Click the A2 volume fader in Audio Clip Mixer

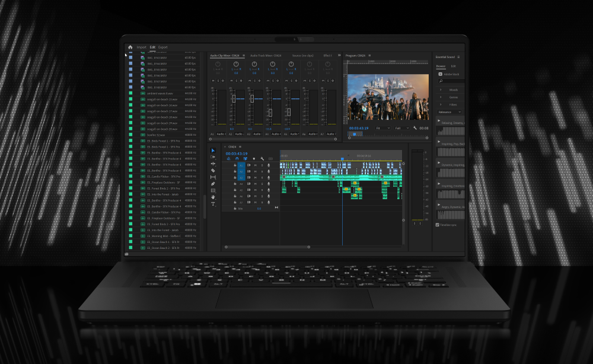coord(234,98)
